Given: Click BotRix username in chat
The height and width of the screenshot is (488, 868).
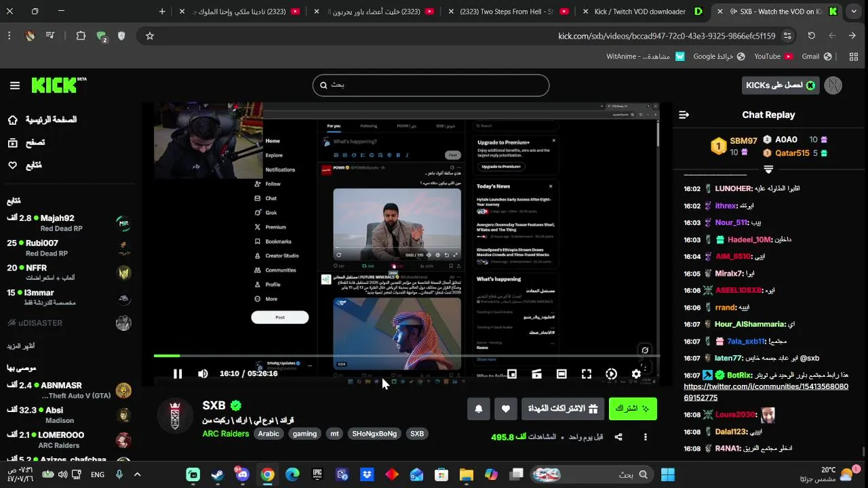Looking at the screenshot, I should (x=739, y=375).
